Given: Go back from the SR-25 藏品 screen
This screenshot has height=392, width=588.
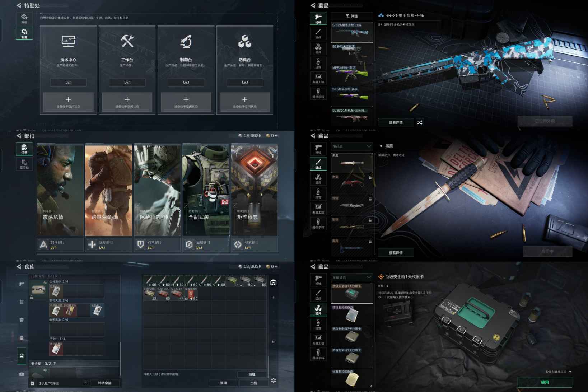Looking at the screenshot, I should 313,5.
